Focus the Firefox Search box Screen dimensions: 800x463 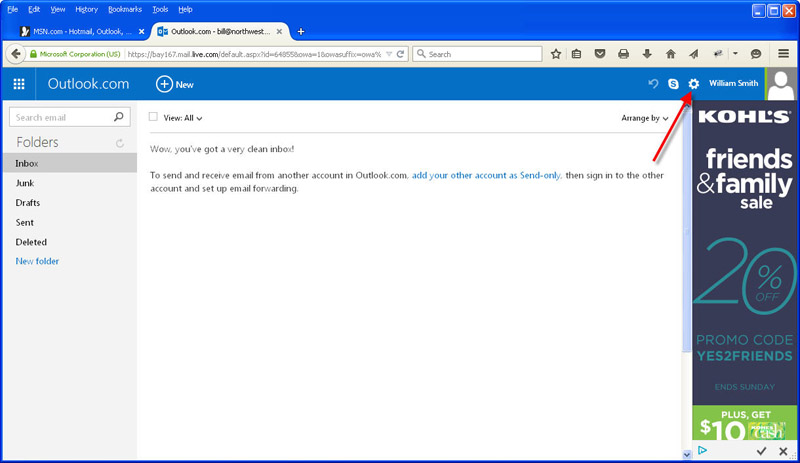(477, 54)
